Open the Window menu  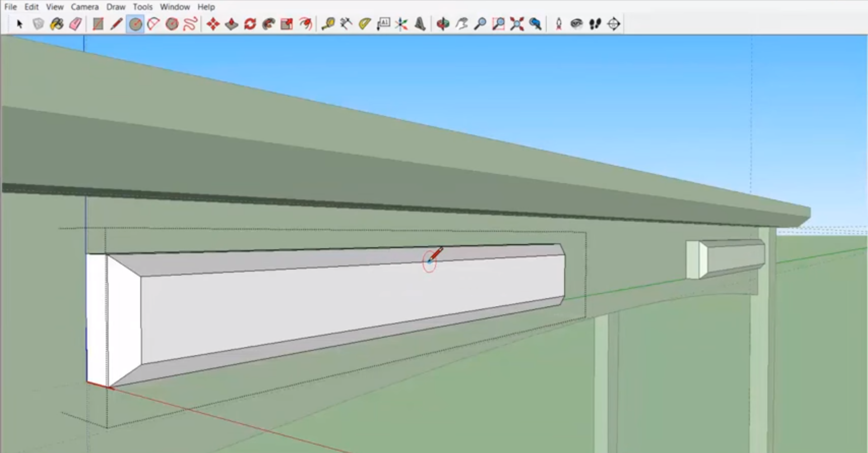(175, 7)
